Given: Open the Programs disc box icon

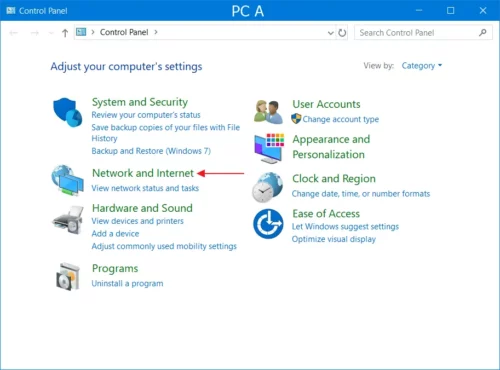Looking at the screenshot, I should (x=68, y=277).
